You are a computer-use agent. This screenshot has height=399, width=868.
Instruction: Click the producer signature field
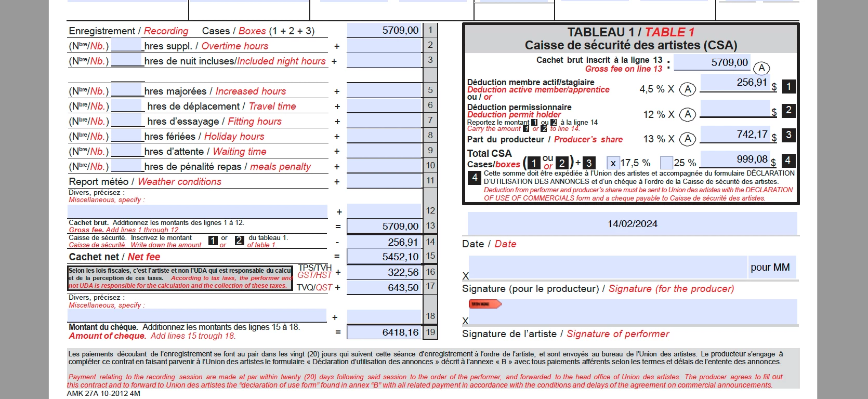[608, 267]
